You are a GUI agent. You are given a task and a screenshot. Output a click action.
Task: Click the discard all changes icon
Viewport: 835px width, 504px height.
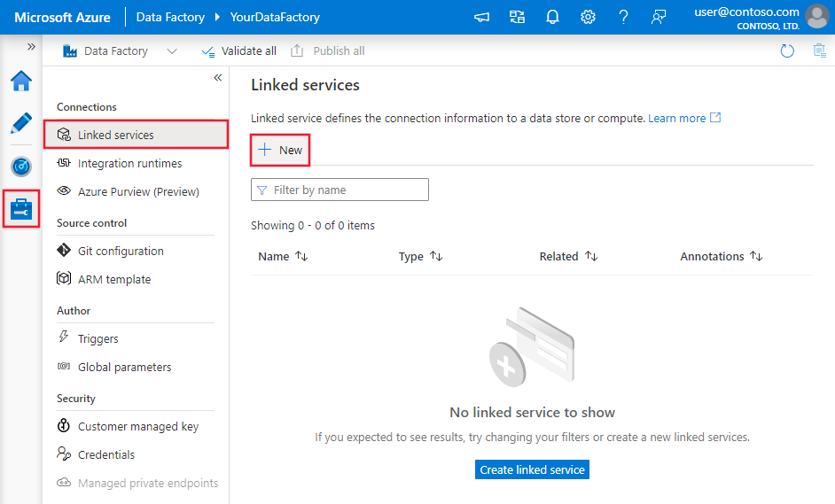(x=820, y=50)
